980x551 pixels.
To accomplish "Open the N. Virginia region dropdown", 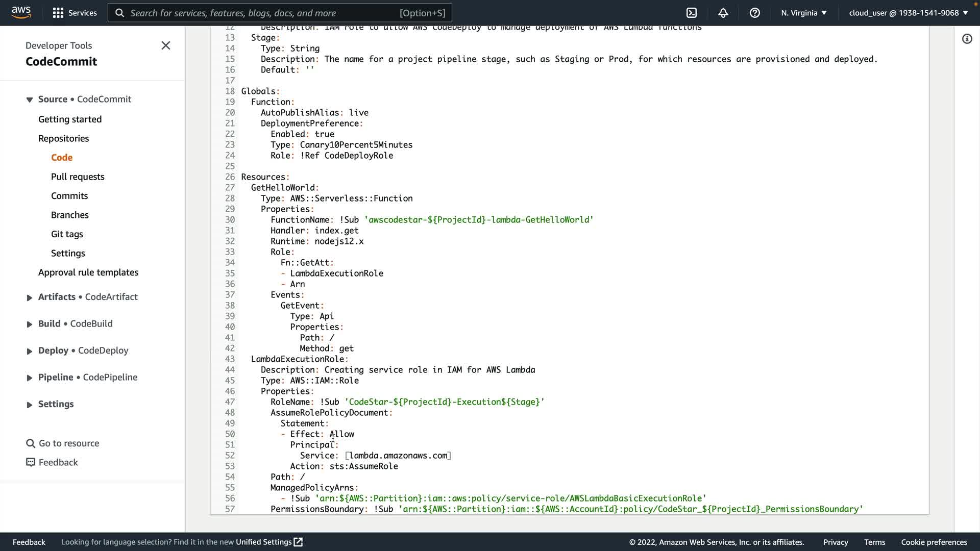I will click(x=803, y=13).
